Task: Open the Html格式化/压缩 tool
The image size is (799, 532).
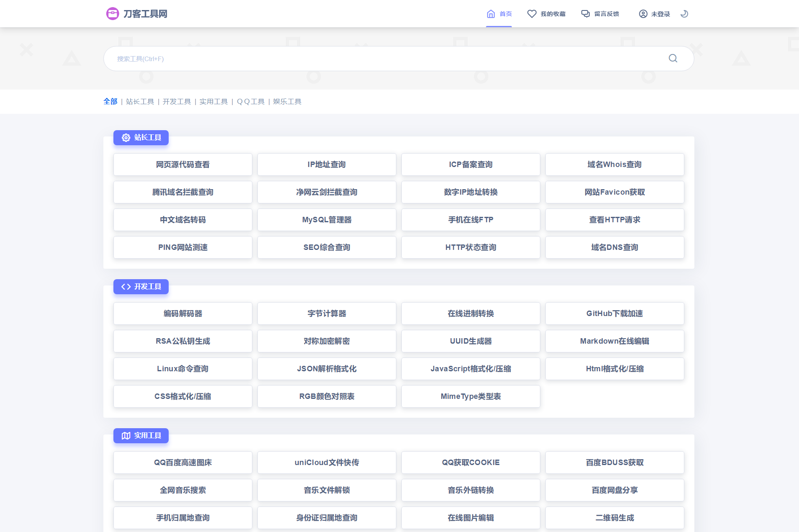Action: [x=615, y=369]
